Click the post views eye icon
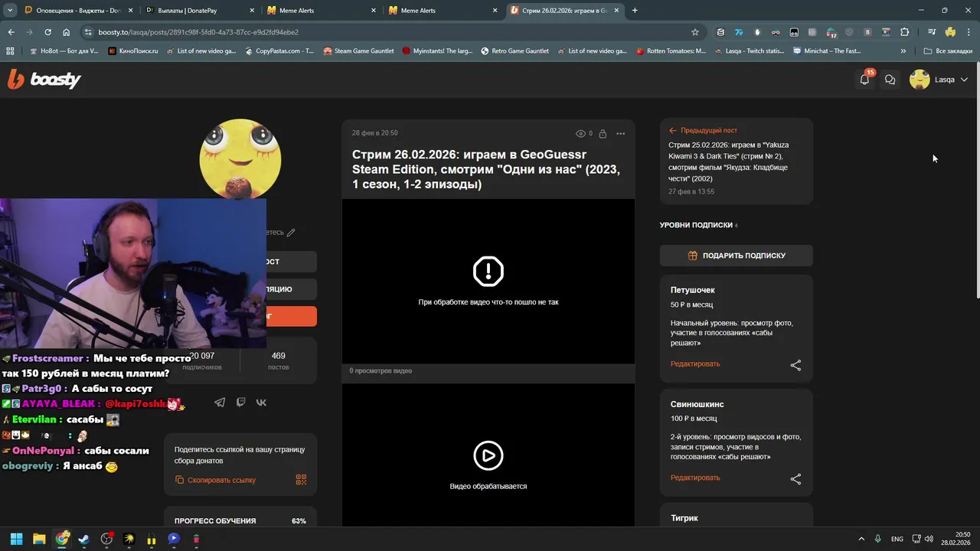Image resolution: width=980 pixels, height=551 pixels. (580, 133)
